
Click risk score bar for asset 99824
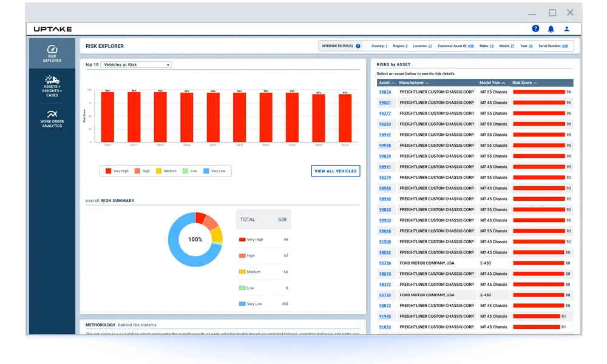point(539,92)
